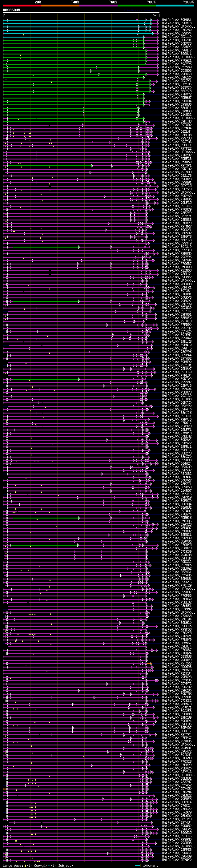This screenshot has width=197, height=868.
Task: Select the UniRef100_Q9SQU6 label
Action: coord(177,104)
